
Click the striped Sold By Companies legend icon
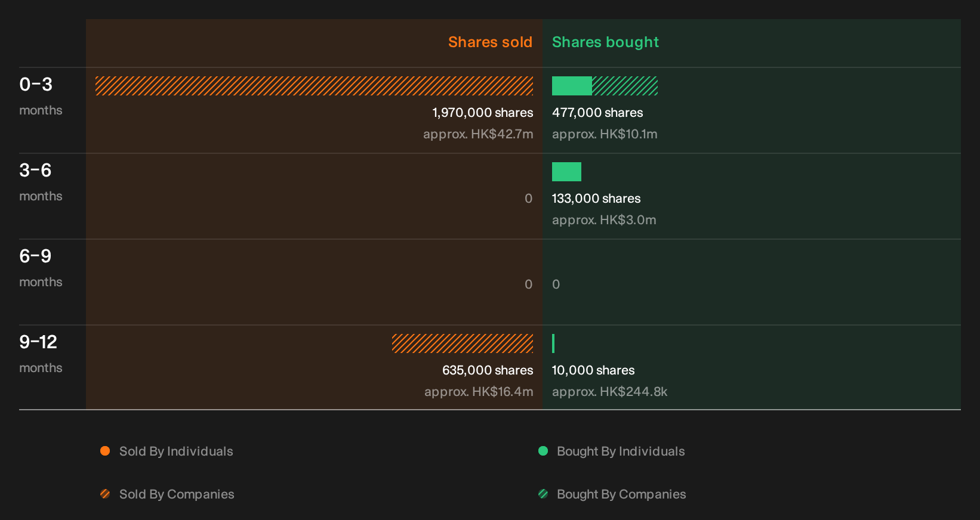[105, 494]
